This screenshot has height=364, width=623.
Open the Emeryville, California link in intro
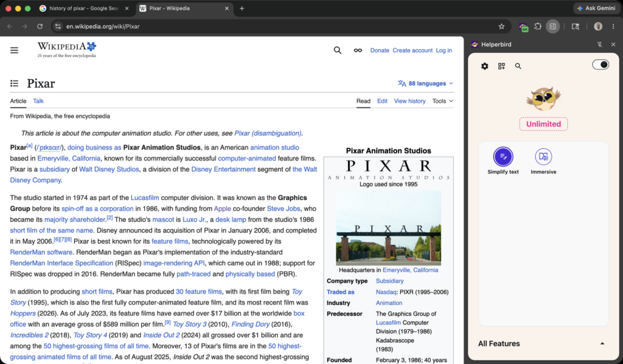(x=69, y=159)
